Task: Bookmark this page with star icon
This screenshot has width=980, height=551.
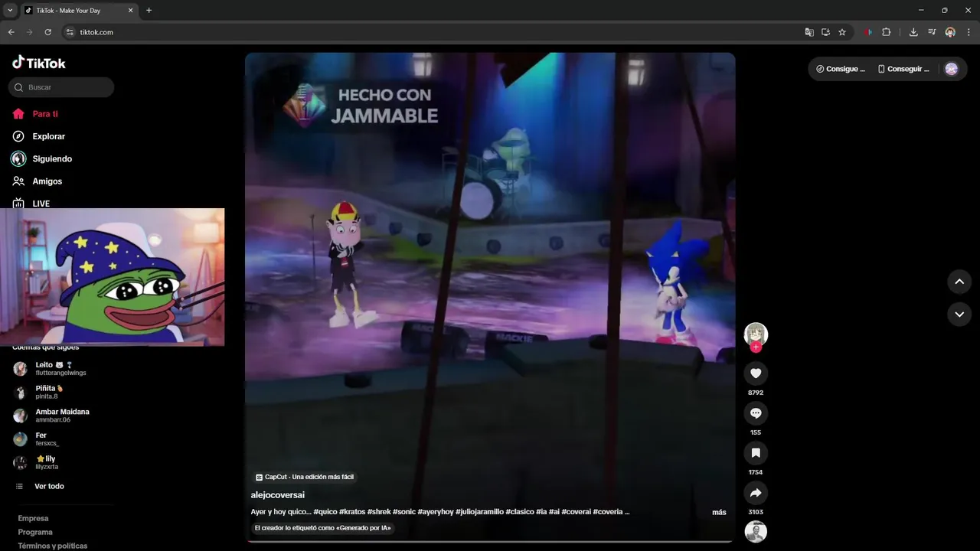Action: [x=842, y=32]
